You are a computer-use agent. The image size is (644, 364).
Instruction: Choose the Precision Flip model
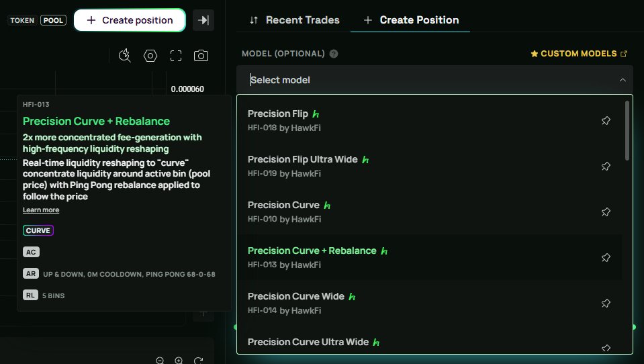(x=429, y=120)
